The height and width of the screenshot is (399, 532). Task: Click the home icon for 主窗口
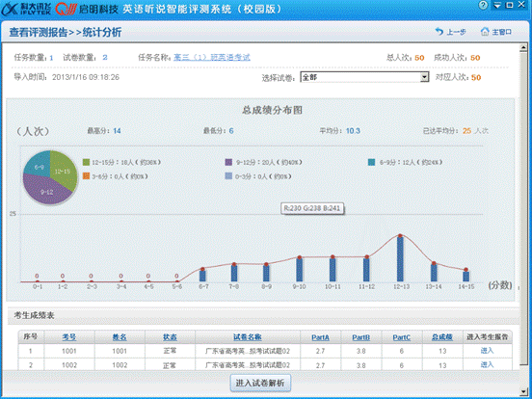(485, 32)
